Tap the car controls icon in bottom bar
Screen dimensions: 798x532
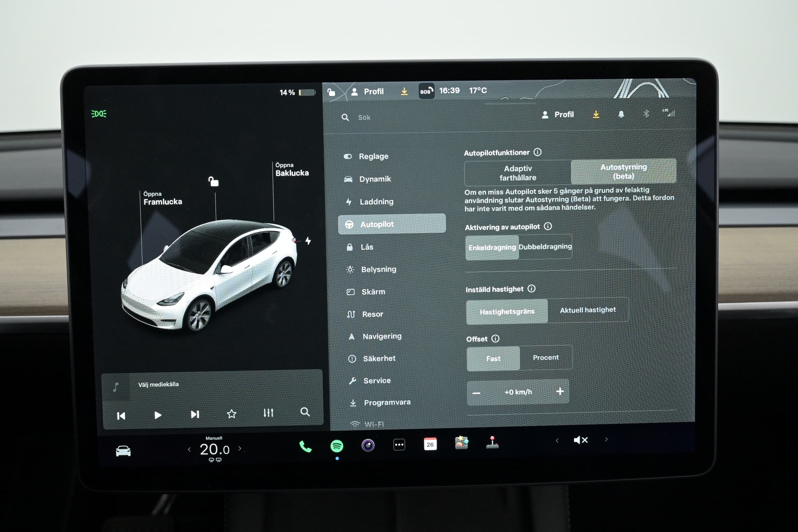[123, 451]
